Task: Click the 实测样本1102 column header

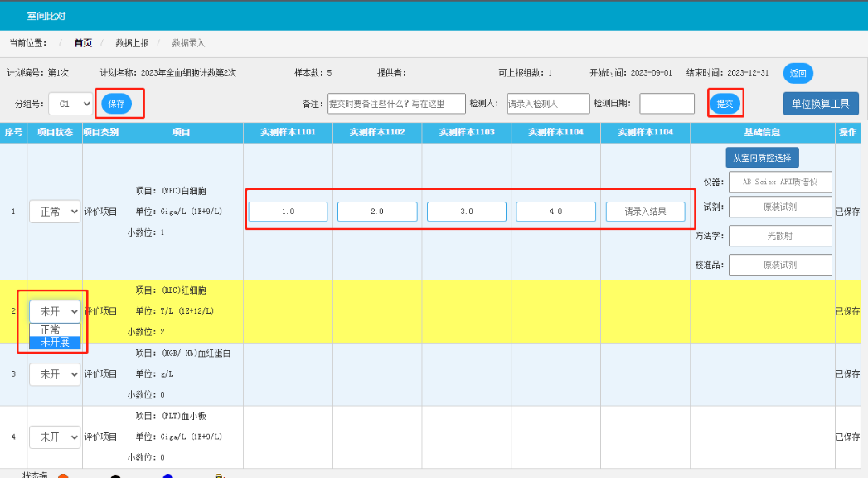Action: coord(377,133)
